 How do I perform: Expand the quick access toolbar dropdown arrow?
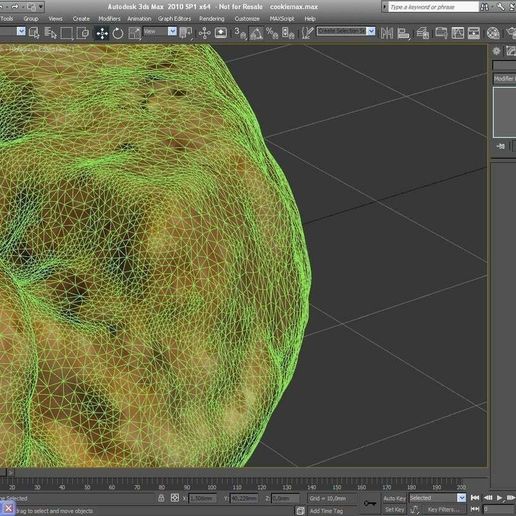(41, 6)
